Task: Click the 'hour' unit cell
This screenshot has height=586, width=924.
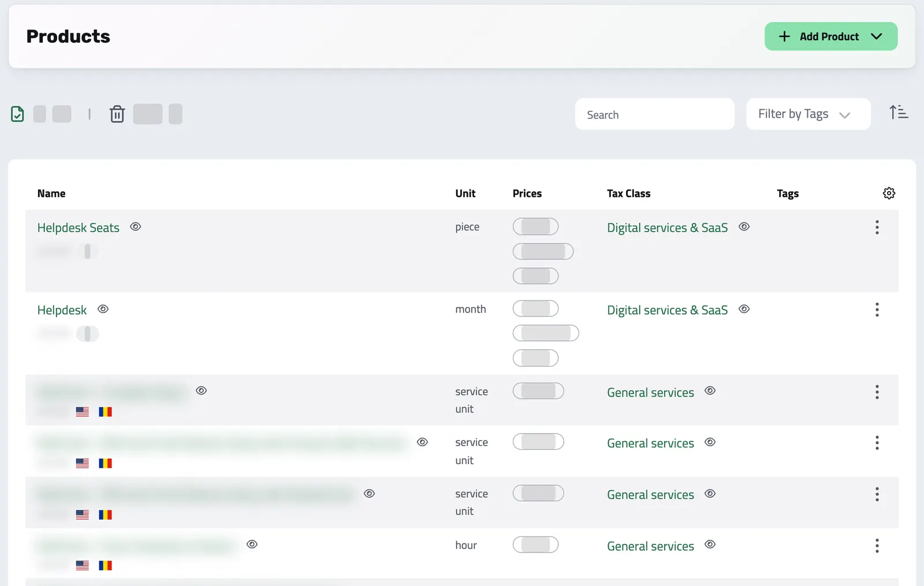Action: click(x=466, y=546)
